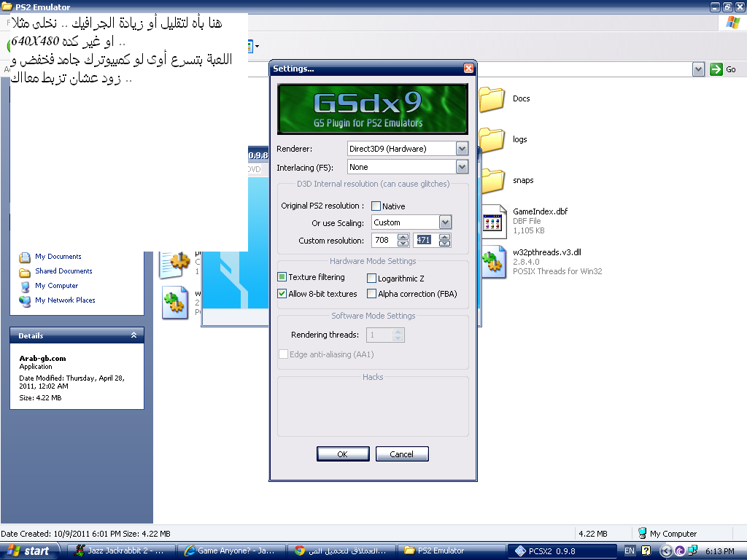The width and height of the screenshot is (747, 560).
Task: Open the Renderer dropdown
Action: 462,149
